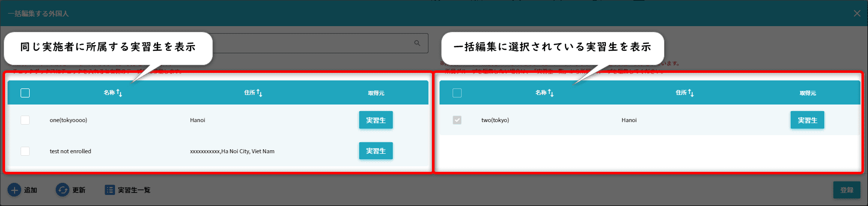Image resolution: width=868 pixels, height=206 pixels.
Task: Tick the test not enrolled checkbox
Action: point(25,151)
